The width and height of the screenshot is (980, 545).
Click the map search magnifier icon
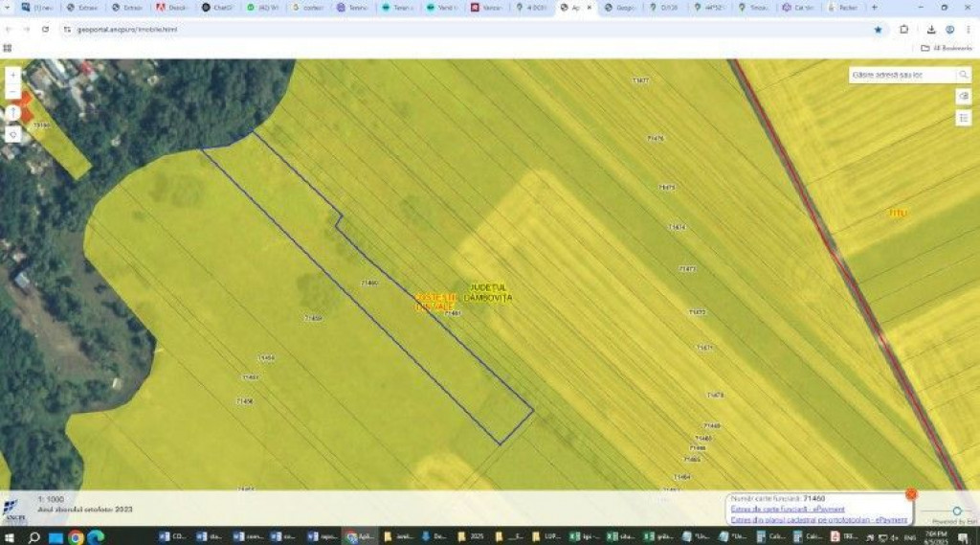pyautogui.click(x=963, y=75)
